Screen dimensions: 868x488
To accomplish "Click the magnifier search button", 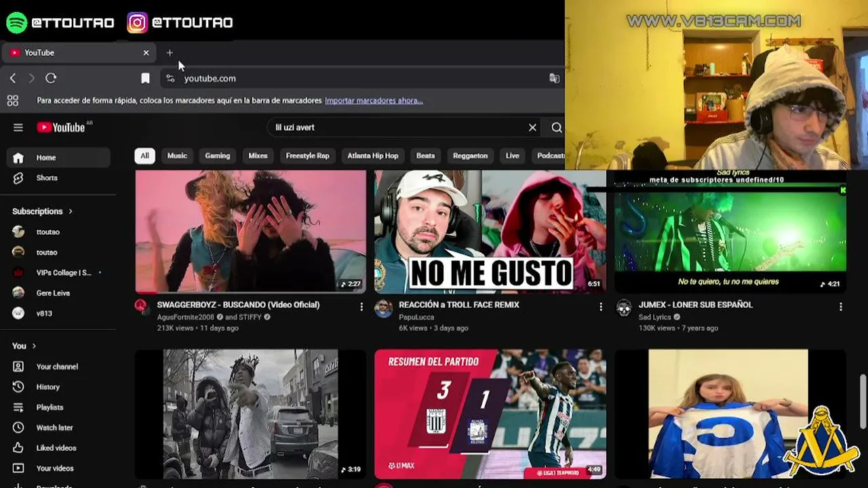I will coord(557,127).
